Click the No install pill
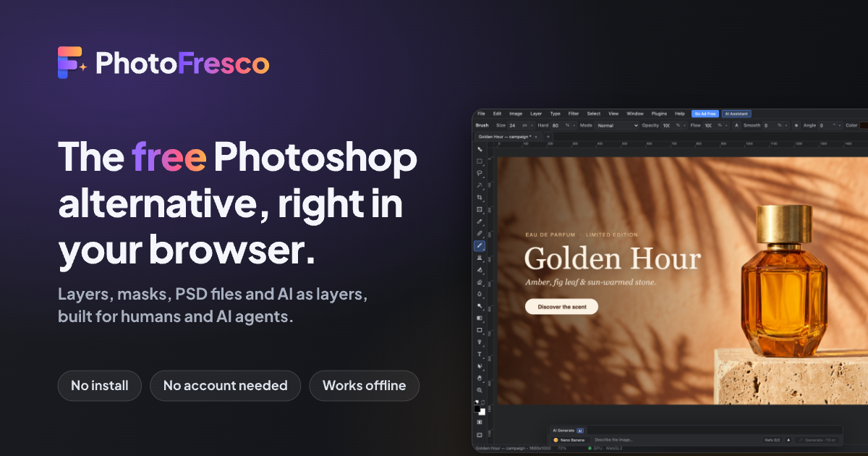 point(100,386)
